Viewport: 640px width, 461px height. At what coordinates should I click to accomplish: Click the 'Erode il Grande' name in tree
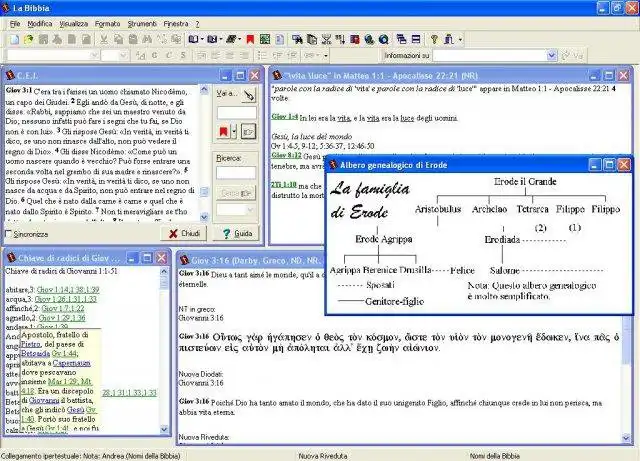(525, 181)
